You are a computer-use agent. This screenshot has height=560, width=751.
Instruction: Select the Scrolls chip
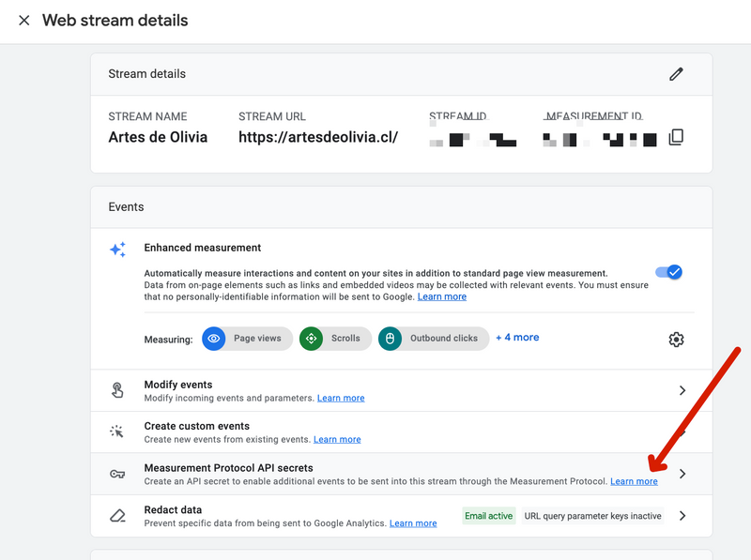[335, 339]
